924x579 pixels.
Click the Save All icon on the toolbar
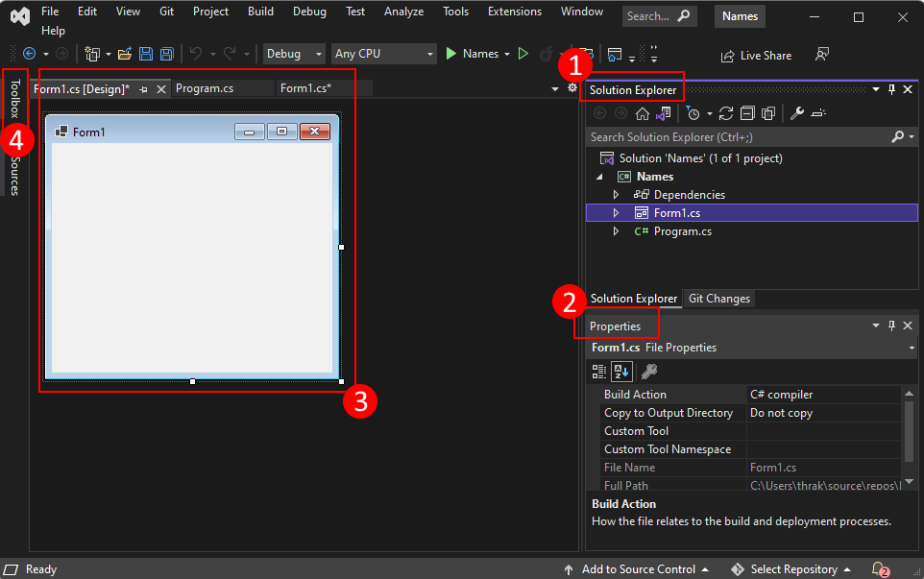point(166,54)
